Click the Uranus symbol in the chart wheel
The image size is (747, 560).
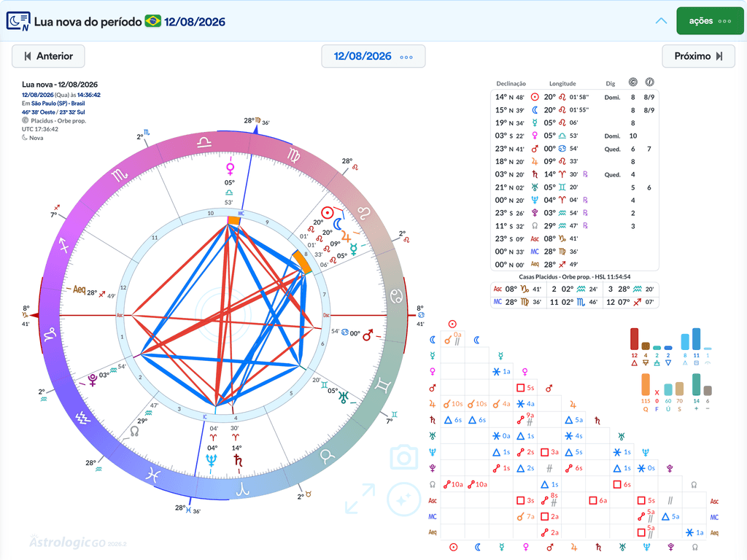coord(343,397)
